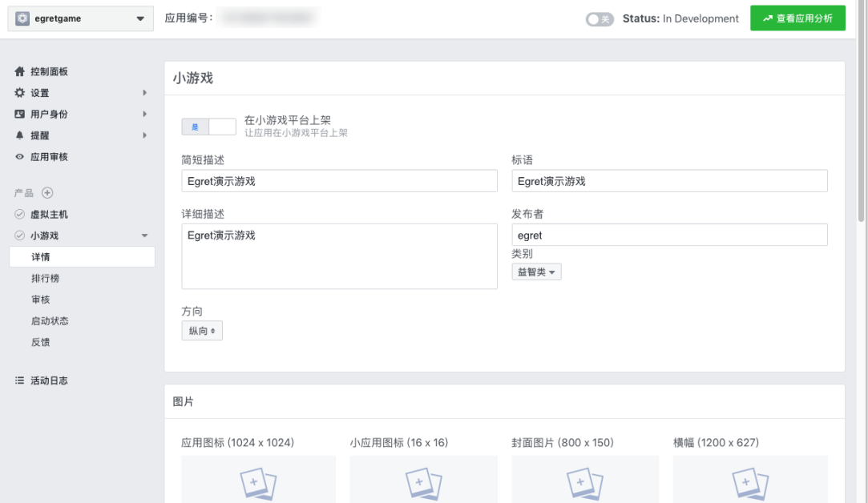Image resolution: width=868 pixels, height=503 pixels.
Task: Open the 方向 dropdown showing 纵向
Action: [202, 330]
